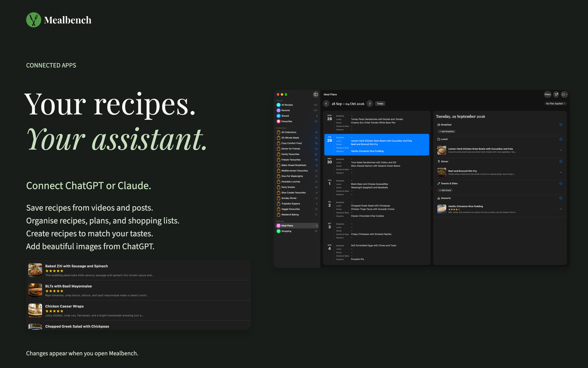Click the All Recipes teal book icon

pyautogui.click(x=278, y=105)
